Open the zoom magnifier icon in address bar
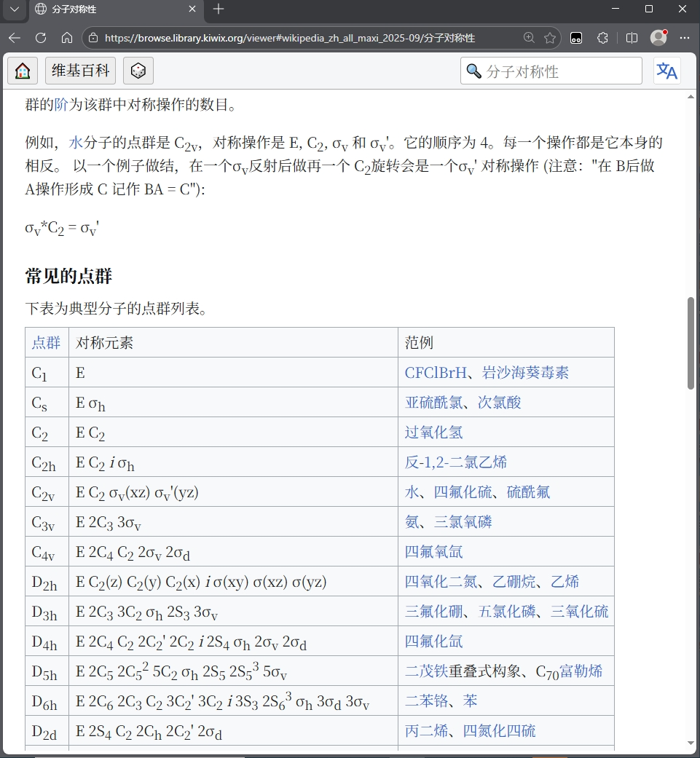700x758 pixels. coord(530,38)
